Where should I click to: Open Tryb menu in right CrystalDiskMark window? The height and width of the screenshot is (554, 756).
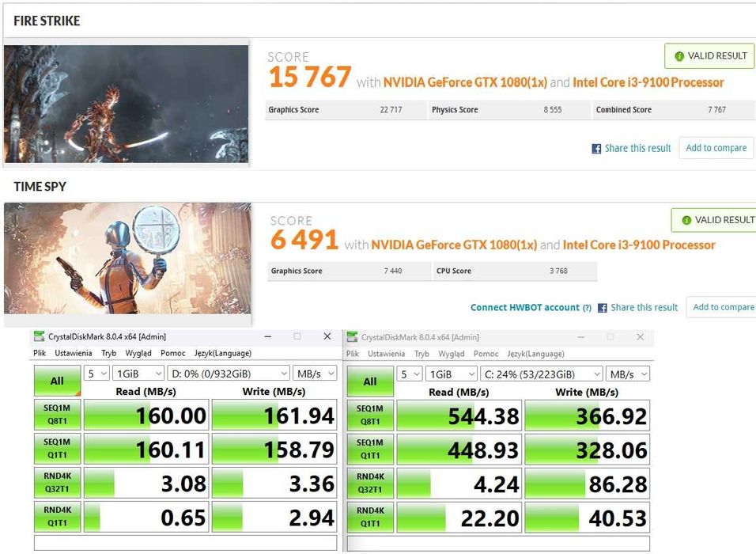click(x=421, y=353)
